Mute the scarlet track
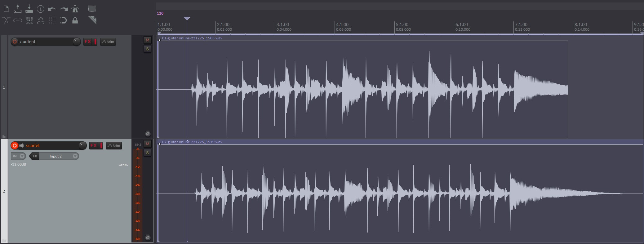Viewport: 644px width, 244px height. coord(147,144)
